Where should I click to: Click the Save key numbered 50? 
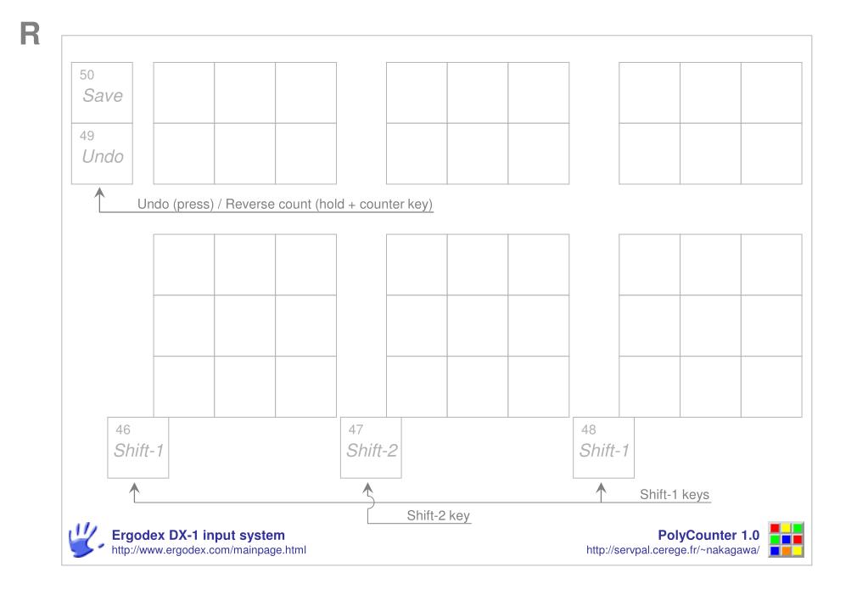click(102, 93)
